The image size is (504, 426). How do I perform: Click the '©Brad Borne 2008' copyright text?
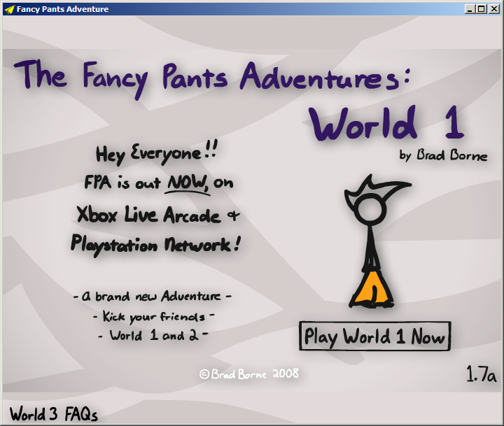(x=249, y=374)
